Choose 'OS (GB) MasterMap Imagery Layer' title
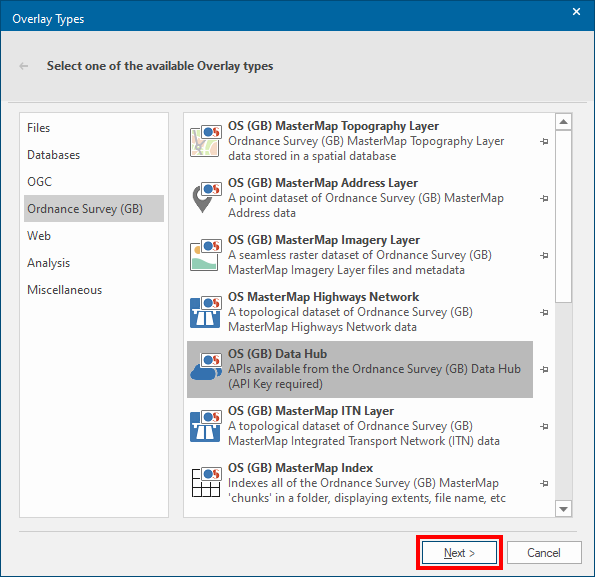Image resolution: width=595 pixels, height=577 pixels. 324,240
